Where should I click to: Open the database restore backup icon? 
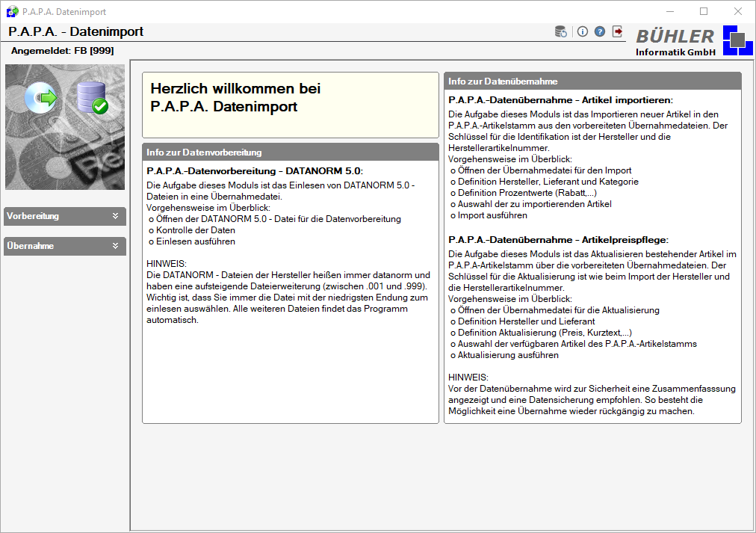[x=561, y=32]
